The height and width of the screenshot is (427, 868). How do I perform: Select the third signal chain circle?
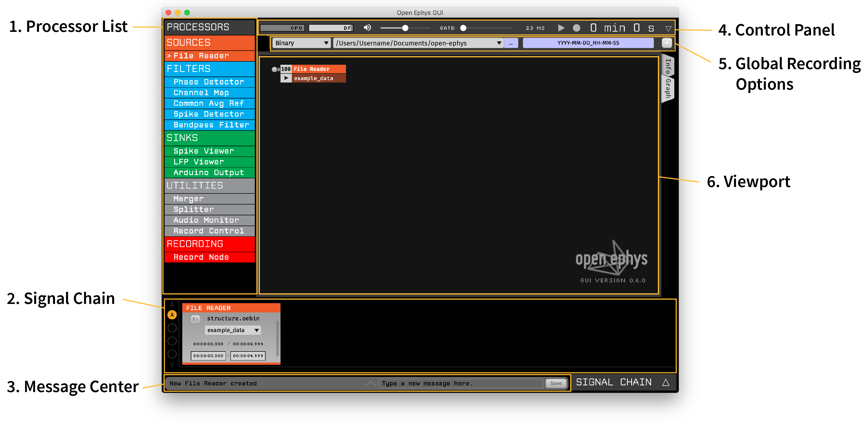coord(172,341)
